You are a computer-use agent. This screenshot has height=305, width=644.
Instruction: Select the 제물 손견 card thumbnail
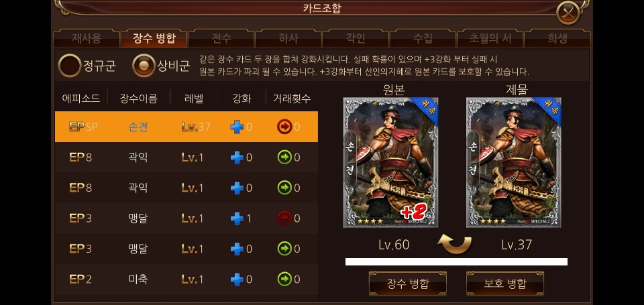513,162
